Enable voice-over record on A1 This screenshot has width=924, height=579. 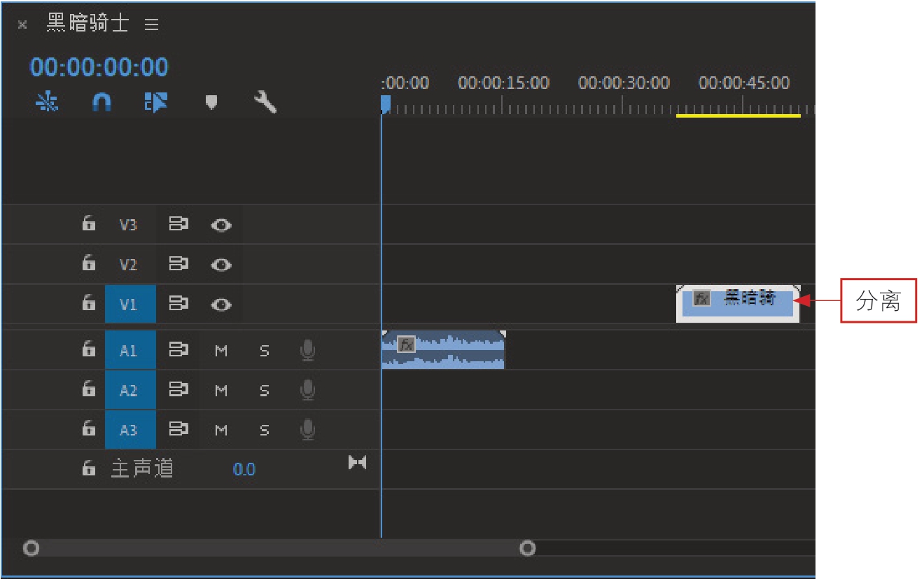(x=307, y=351)
